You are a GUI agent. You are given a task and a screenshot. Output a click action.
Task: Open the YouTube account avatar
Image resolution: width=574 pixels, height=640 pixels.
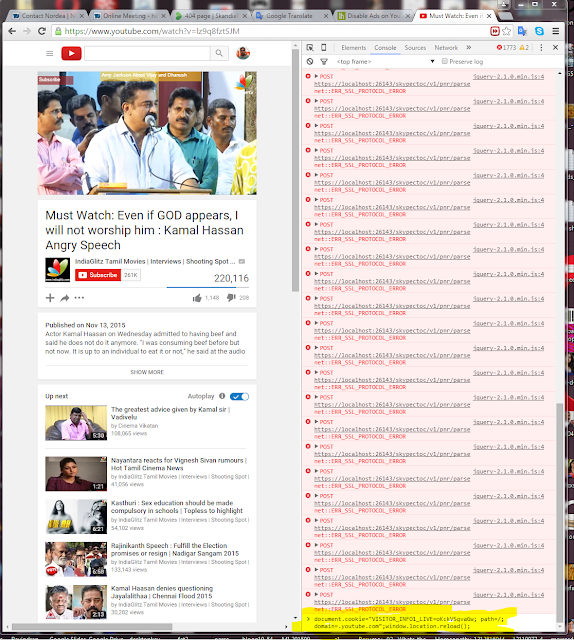[243, 53]
